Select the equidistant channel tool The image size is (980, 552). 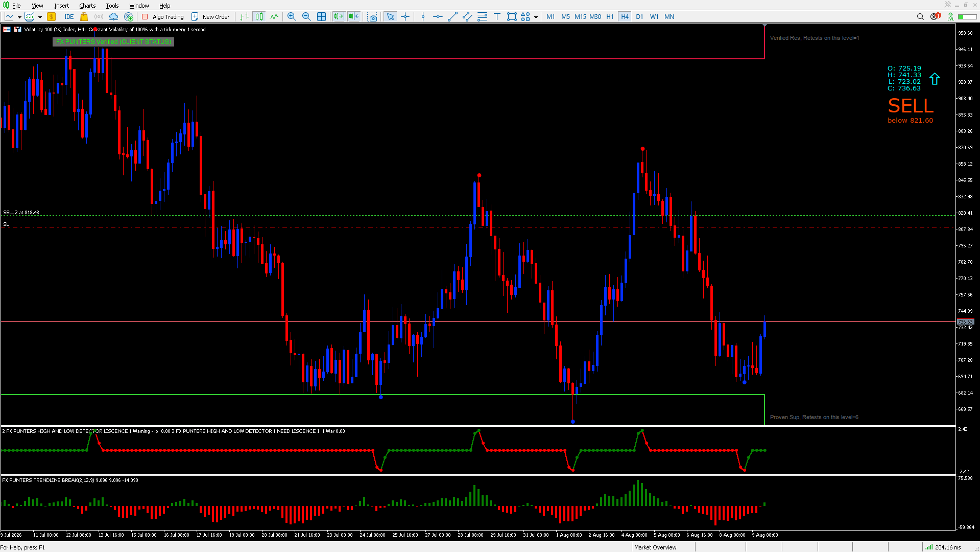467,17
